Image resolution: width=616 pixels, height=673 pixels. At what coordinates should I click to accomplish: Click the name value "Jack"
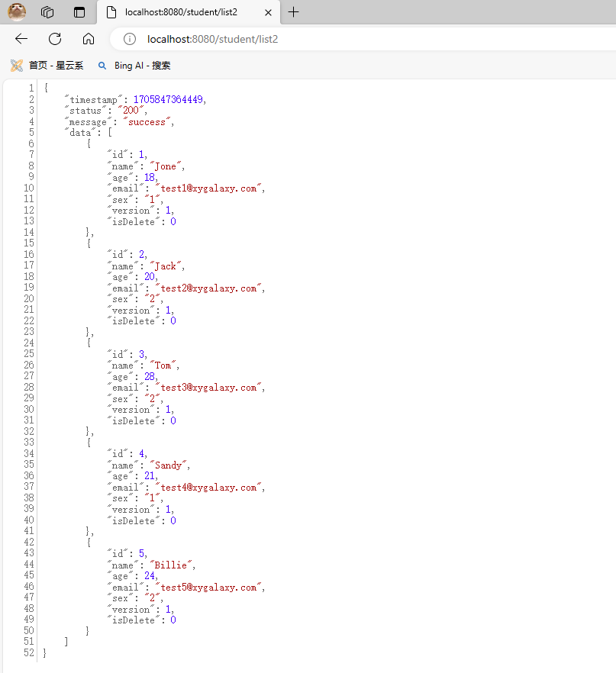click(166, 266)
